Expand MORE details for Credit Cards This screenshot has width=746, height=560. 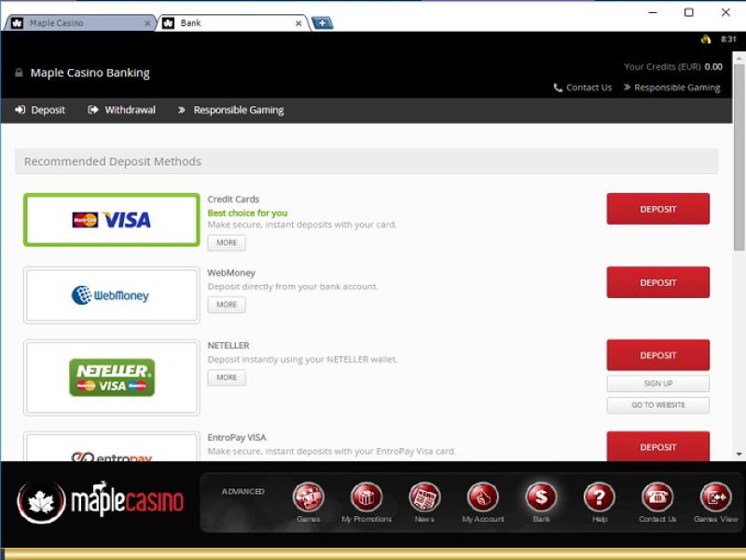[227, 243]
